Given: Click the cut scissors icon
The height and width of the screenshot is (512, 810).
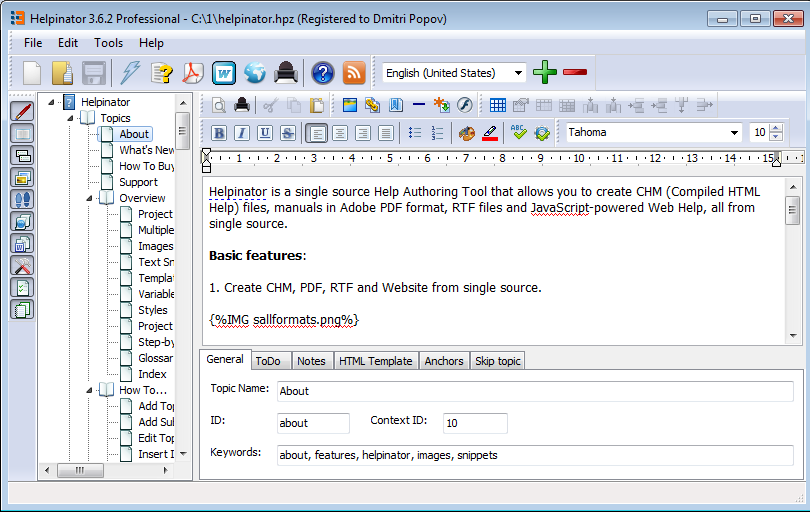Looking at the screenshot, I should tap(270, 105).
